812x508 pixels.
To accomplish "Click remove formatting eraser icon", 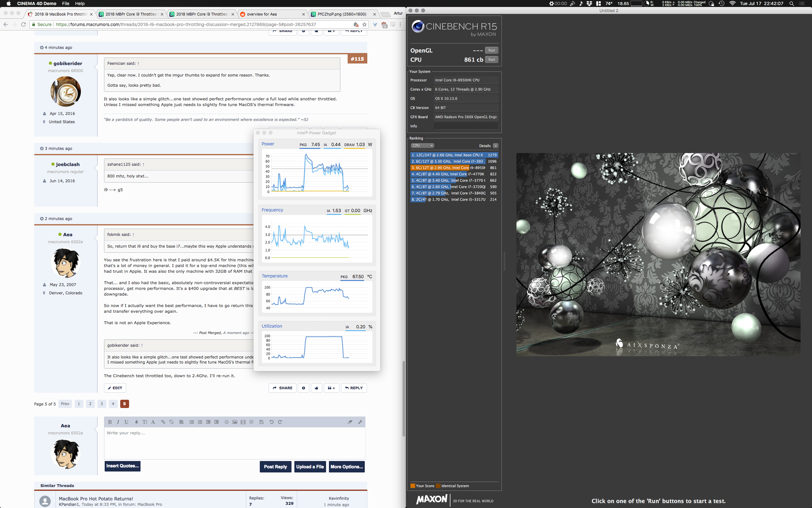I will click(x=350, y=422).
